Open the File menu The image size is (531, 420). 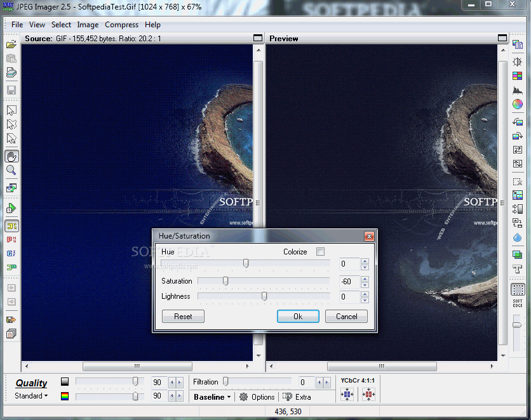point(17,25)
